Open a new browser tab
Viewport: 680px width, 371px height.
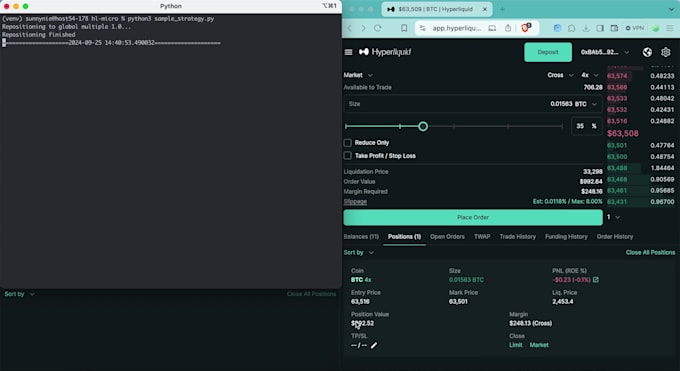(x=502, y=9)
